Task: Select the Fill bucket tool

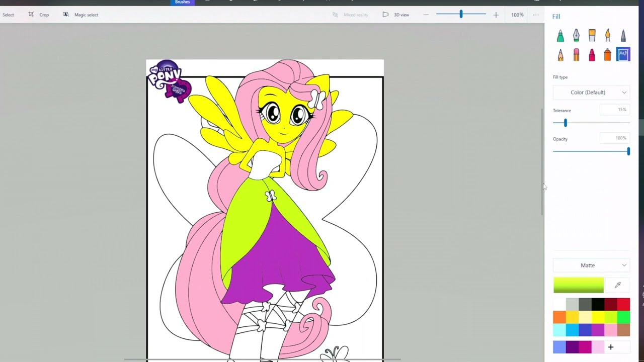Action: click(x=623, y=54)
